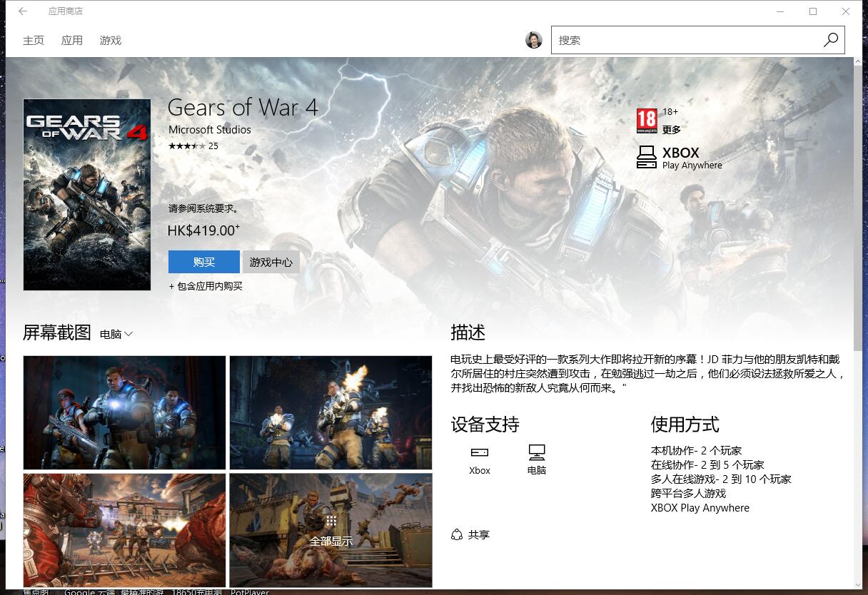This screenshot has height=595, width=868.
Task: Click the scrollbar up arrow
Action: click(858, 62)
